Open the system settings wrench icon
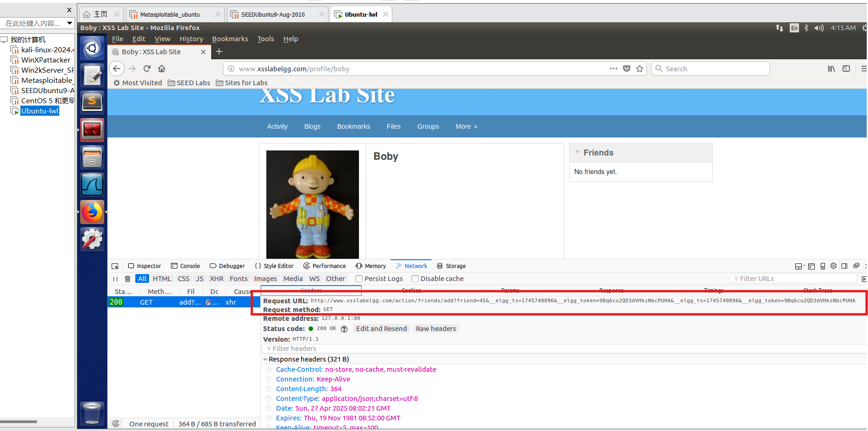 coord(92,239)
